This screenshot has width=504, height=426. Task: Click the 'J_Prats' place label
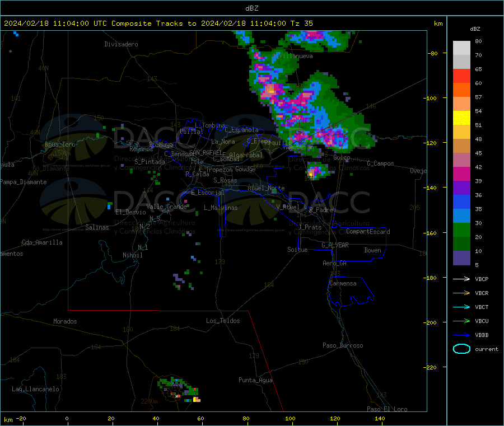(x=310, y=227)
